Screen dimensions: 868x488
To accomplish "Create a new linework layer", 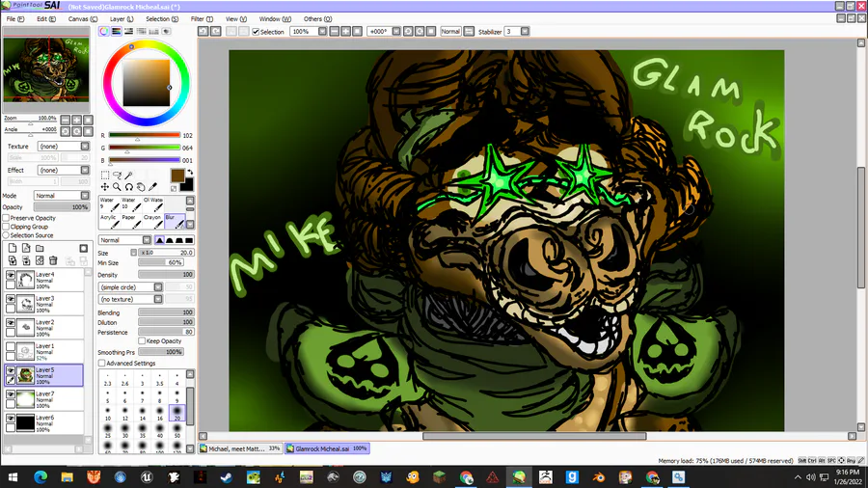I will pyautogui.click(x=26, y=249).
